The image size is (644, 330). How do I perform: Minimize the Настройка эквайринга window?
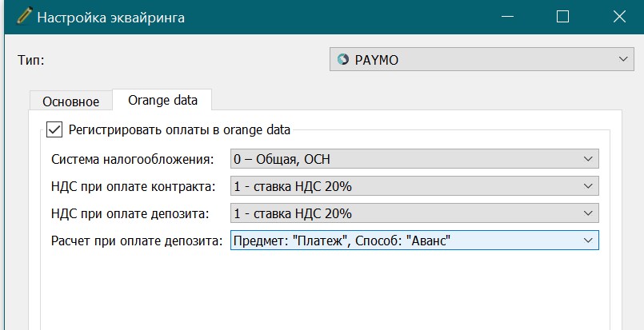click(x=508, y=17)
